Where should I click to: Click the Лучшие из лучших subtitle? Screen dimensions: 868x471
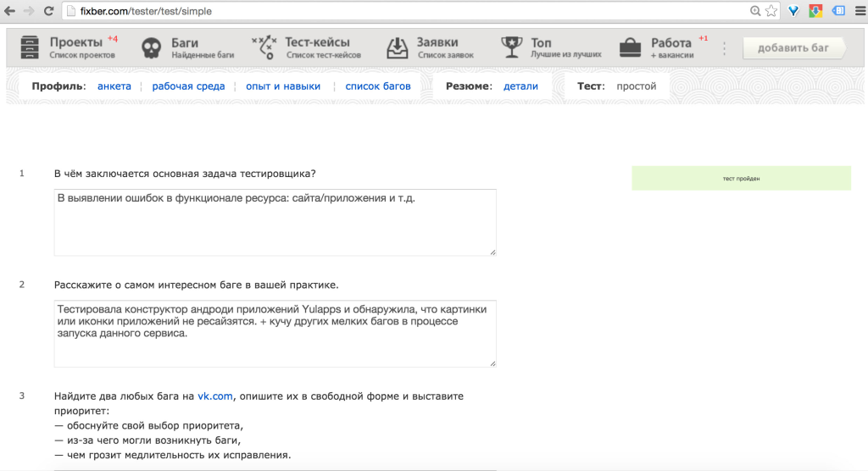[565, 54]
